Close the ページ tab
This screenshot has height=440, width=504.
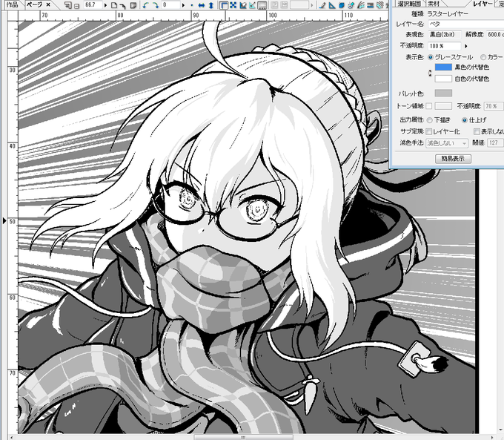point(48,4)
